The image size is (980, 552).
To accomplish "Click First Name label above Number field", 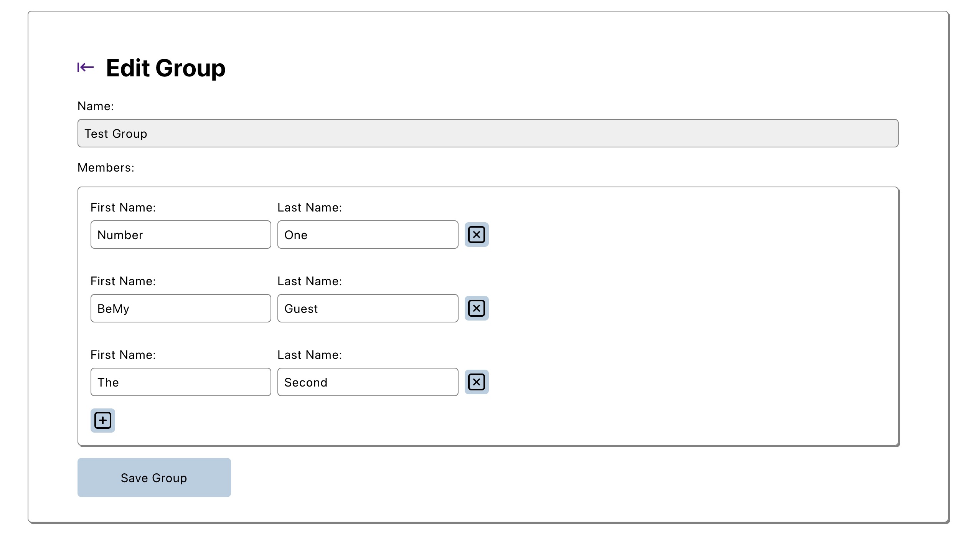I will click(123, 208).
